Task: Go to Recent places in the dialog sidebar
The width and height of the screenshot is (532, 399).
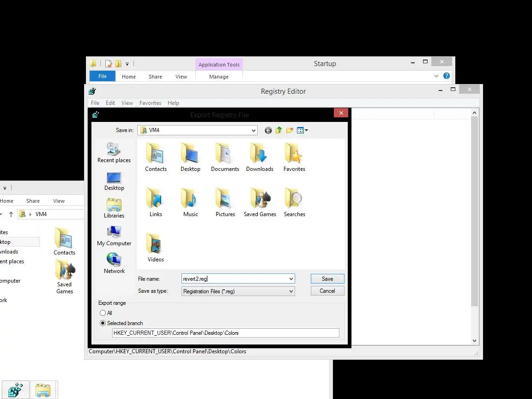Action: tap(114, 153)
